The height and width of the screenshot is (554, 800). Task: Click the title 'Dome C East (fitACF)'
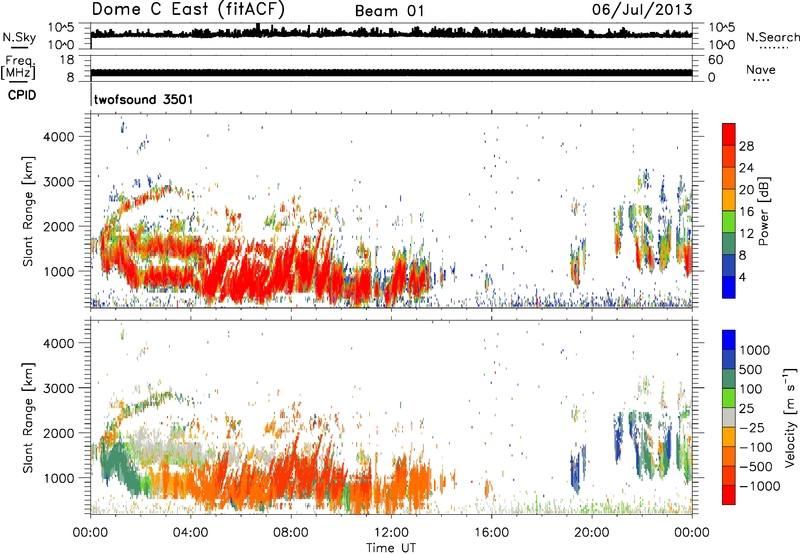click(188, 10)
